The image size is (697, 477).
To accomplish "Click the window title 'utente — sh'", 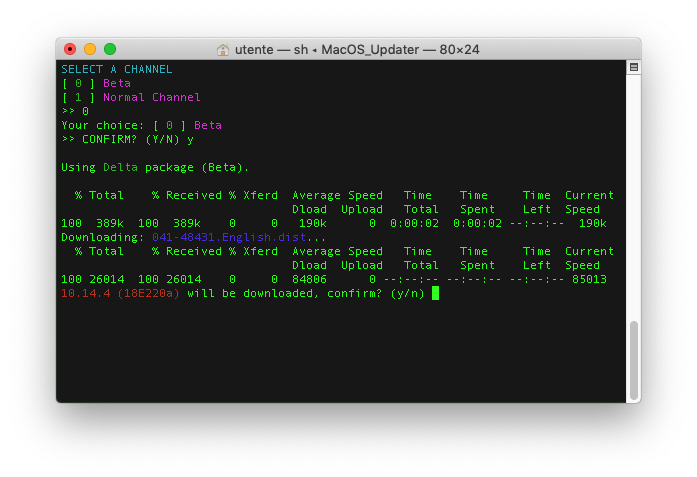I will 271,49.
